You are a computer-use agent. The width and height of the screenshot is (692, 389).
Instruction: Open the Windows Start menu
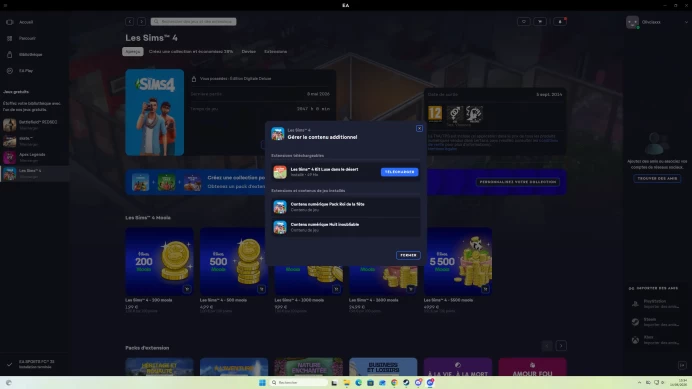[262, 382]
